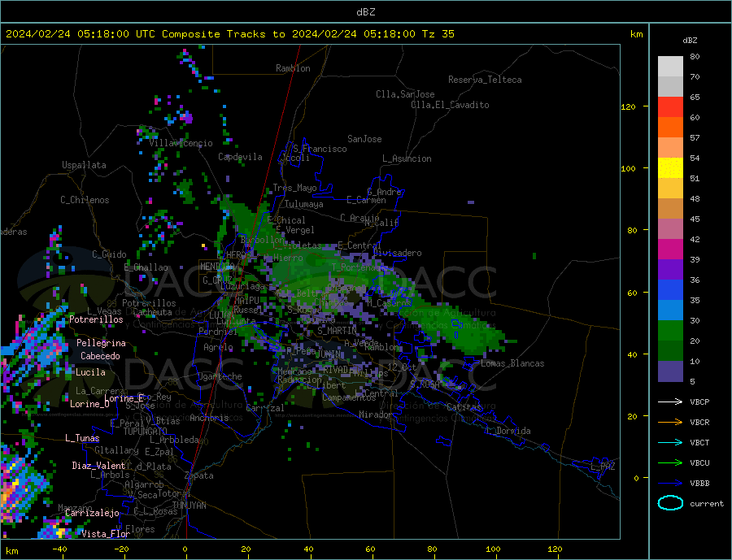Click the light orange 57 dBZ swatch
This screenshot has height=560, width=732.
pos(670,147)
